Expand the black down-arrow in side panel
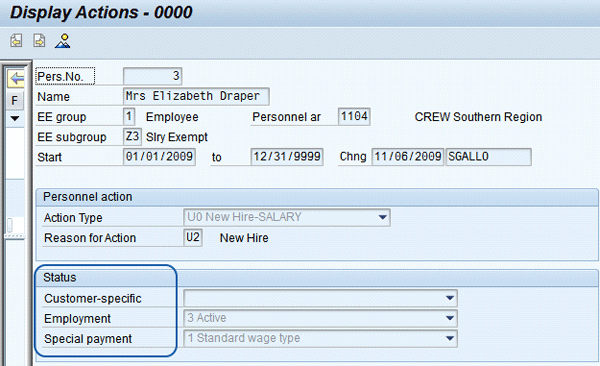The width and height of the screenshot is (600, 366). [15, 118]
